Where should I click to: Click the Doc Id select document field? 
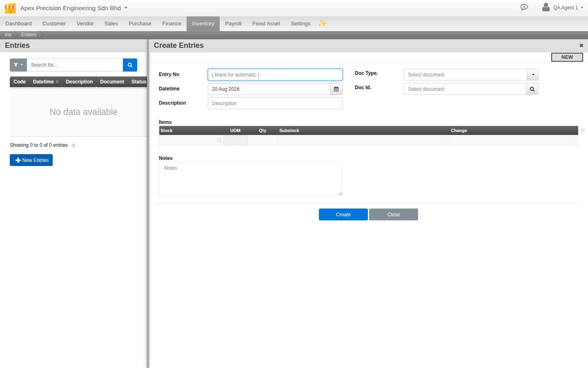coord(465,89)
